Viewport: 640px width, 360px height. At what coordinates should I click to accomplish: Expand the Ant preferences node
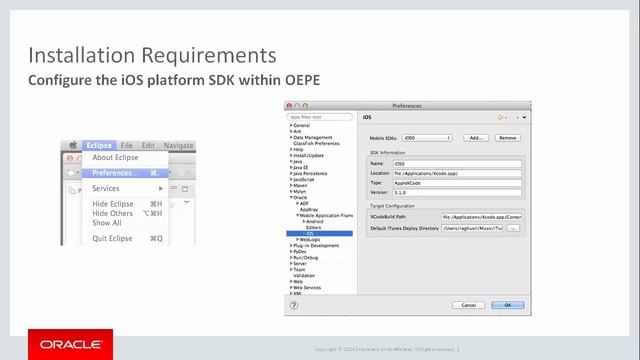point(291,131)
